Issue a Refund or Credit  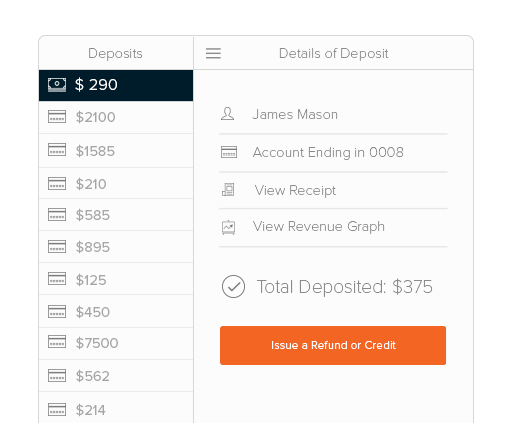coord(333,345)
